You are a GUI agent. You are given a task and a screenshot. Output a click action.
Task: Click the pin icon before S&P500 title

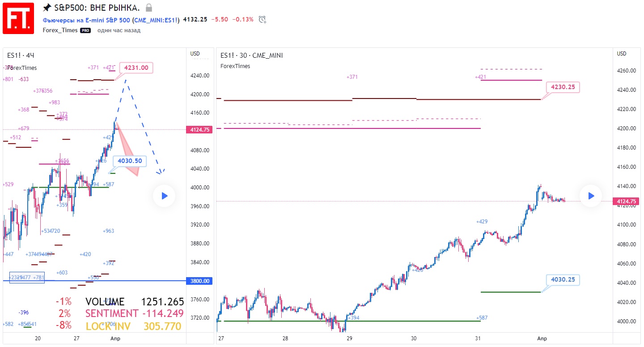point(47,8)
